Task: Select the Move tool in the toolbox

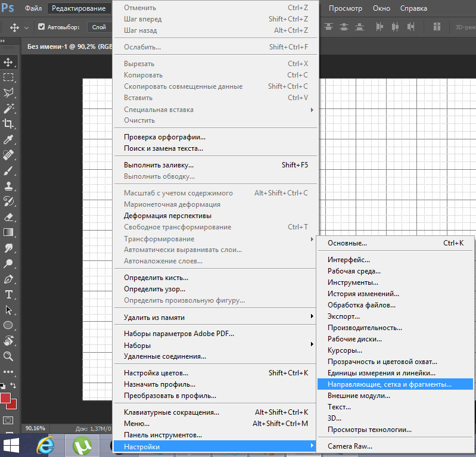Action: (x=8, y=62)
